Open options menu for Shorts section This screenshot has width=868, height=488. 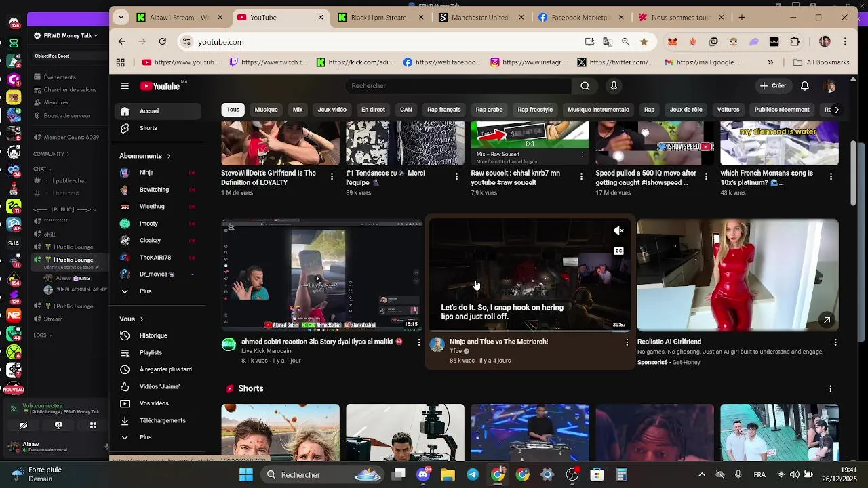(830, 389)
